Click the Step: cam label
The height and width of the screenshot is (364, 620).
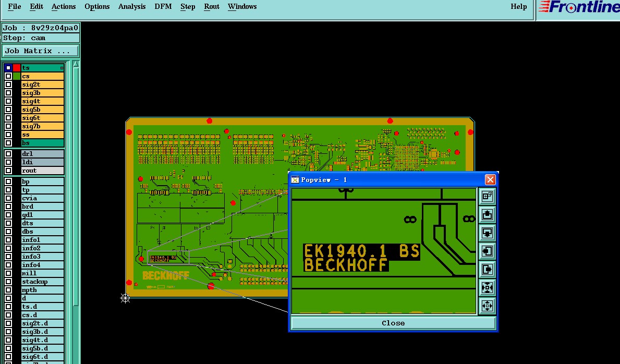point(41,38)
